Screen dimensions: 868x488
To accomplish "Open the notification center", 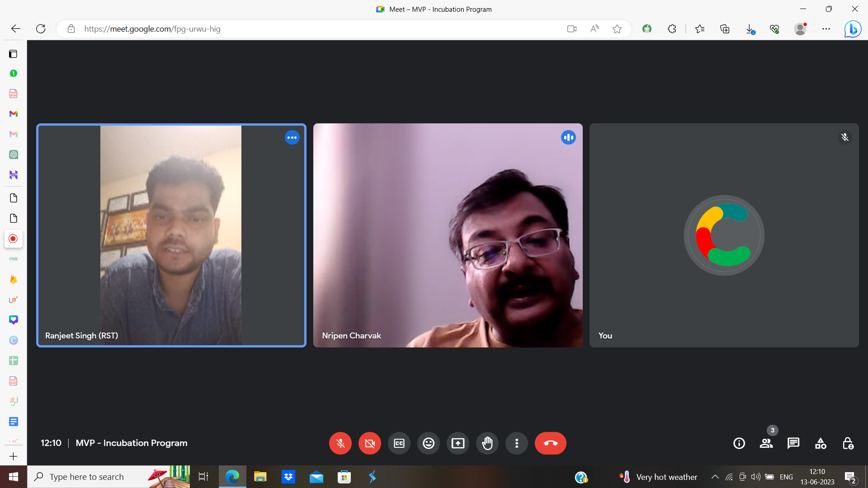I will coord(850,477).
